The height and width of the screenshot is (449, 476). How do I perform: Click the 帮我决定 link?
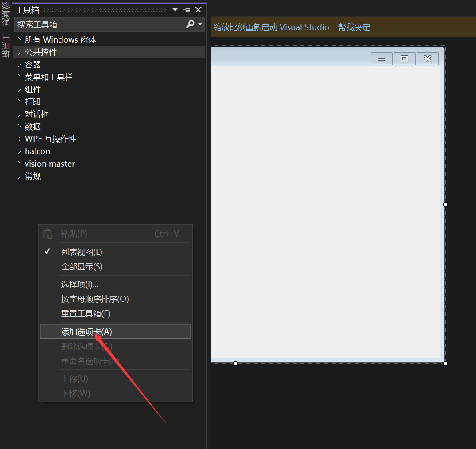tap(354, 27)
